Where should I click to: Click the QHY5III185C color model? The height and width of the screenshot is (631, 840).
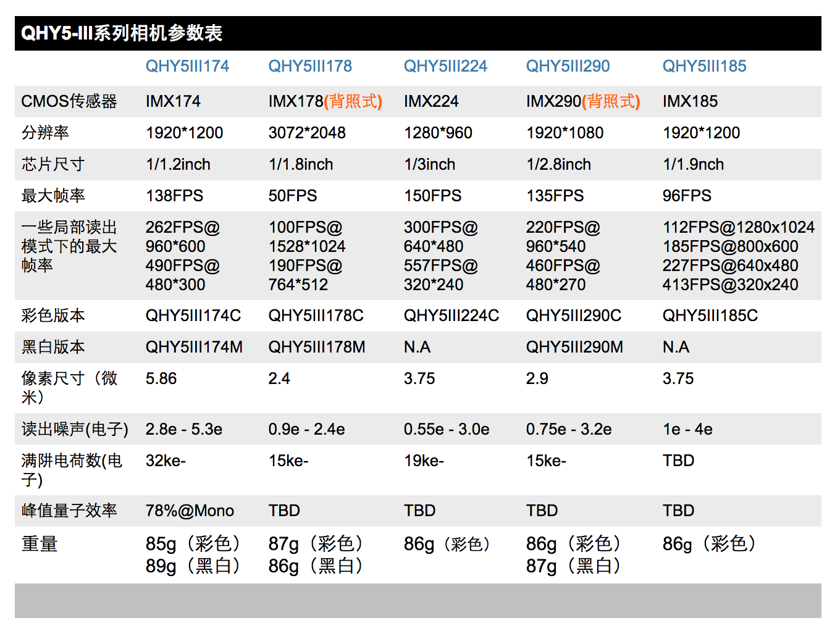710,315
